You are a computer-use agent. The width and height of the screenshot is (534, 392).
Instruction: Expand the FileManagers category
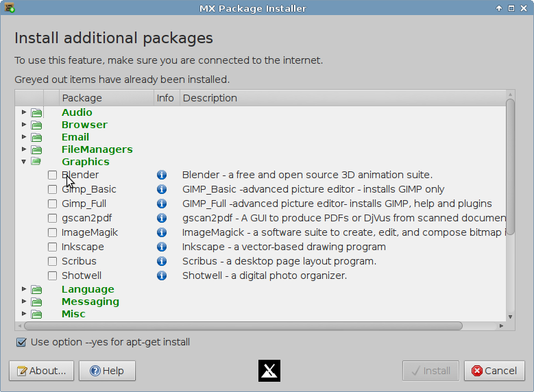[x=24, y=149]
